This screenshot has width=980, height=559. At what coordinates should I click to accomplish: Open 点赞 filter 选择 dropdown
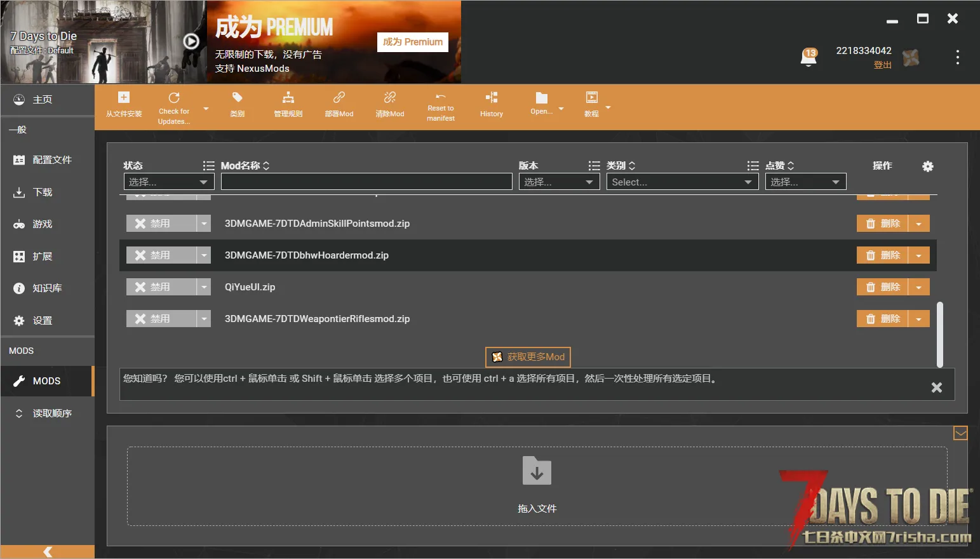pyautogui.click(x=806, y=182)
